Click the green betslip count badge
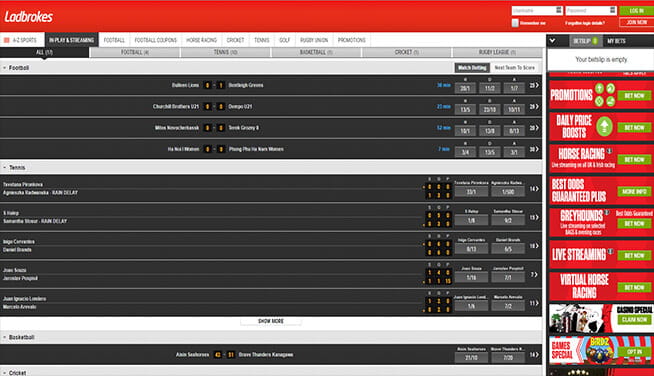This screenshot has width=654, height=376. (x=595, y=41)
